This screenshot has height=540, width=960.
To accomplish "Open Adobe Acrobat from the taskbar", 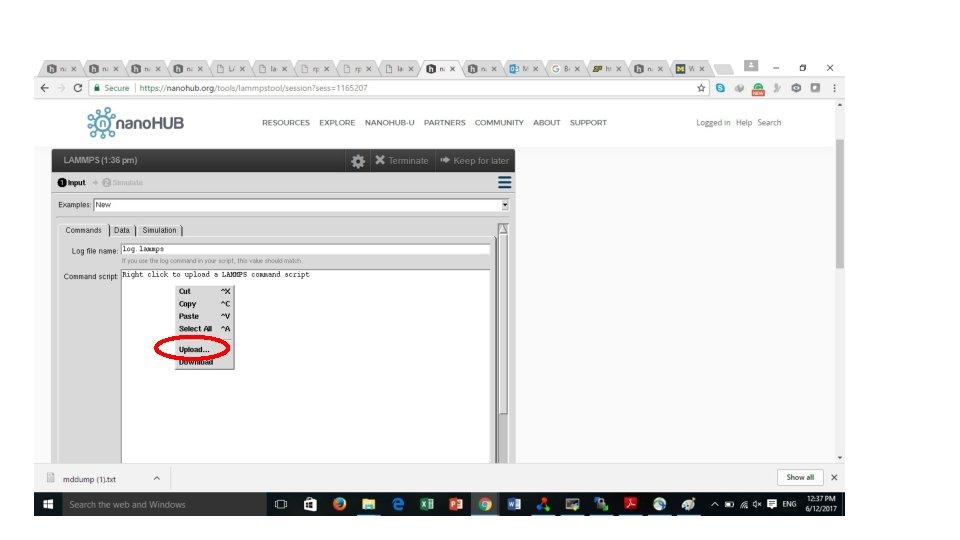I will [630, 504].
